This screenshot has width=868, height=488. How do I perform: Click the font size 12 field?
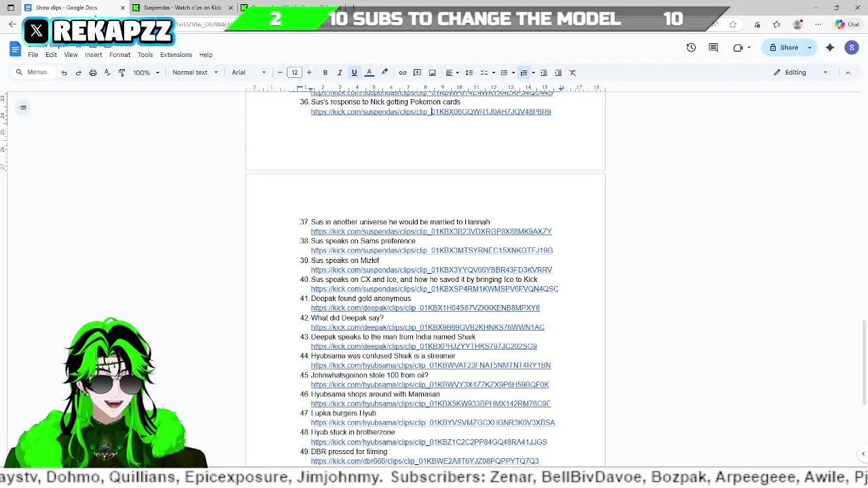click(294, 73)
